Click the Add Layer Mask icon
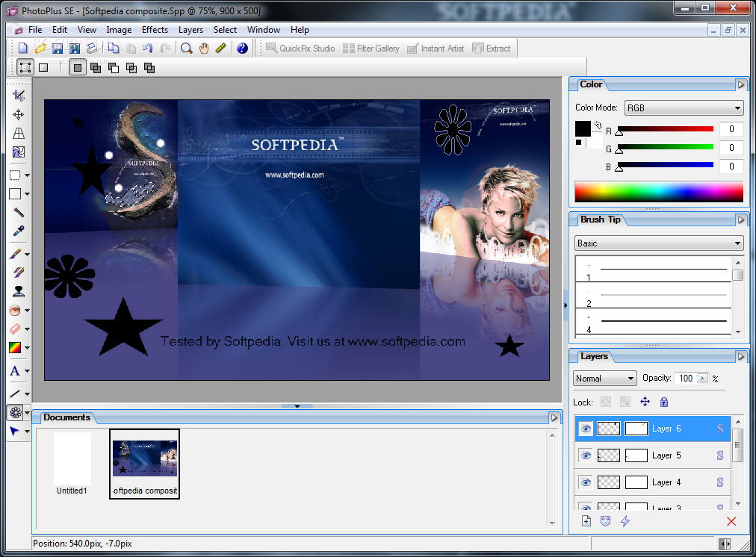Screen dimensions: 756x557 (x=606, y=521)
